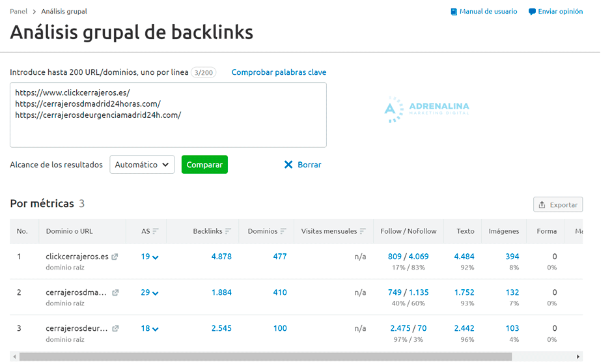Open domains count 100
Image resolution: width=612 pixels, height=364 pixels.
pos(280,328)
